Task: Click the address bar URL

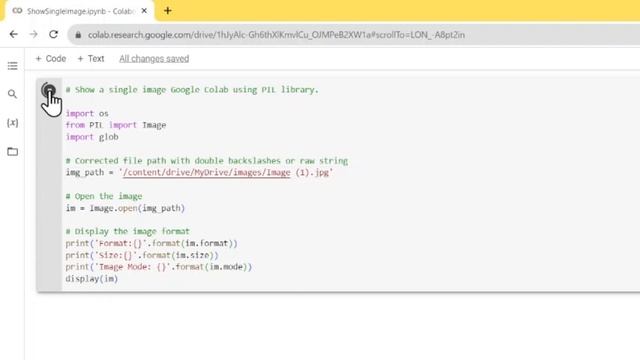Action: (276, 35)
